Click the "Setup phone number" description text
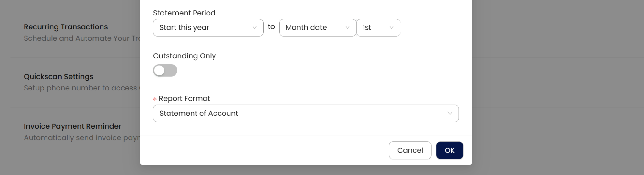The image size is (644, 175). tap(80, 88)
